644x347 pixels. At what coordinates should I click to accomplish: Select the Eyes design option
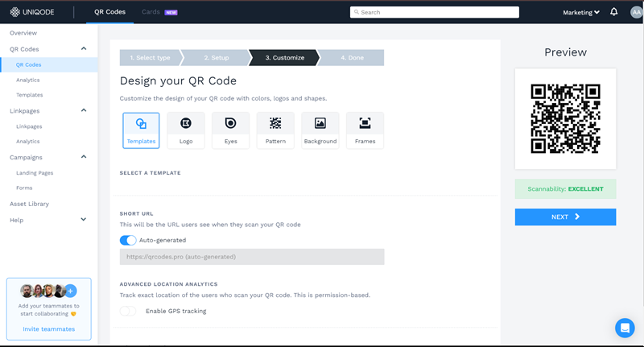[230, 130]
